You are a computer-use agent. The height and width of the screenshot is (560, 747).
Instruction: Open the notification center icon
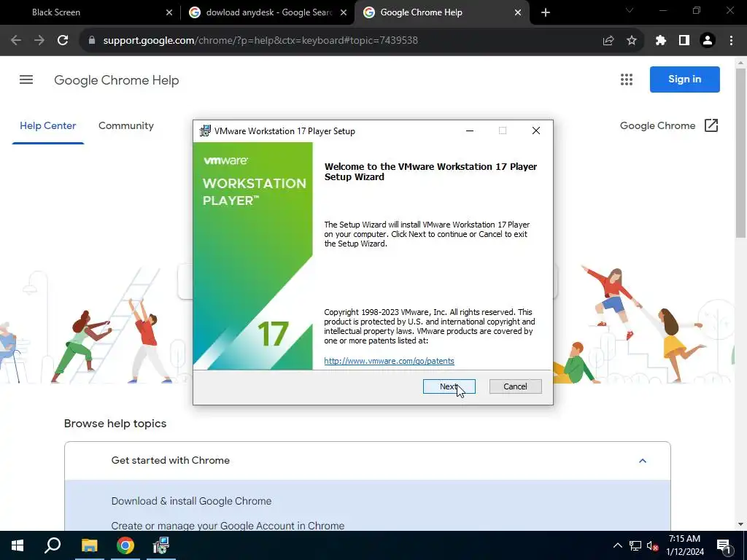(x=724, y=545)
